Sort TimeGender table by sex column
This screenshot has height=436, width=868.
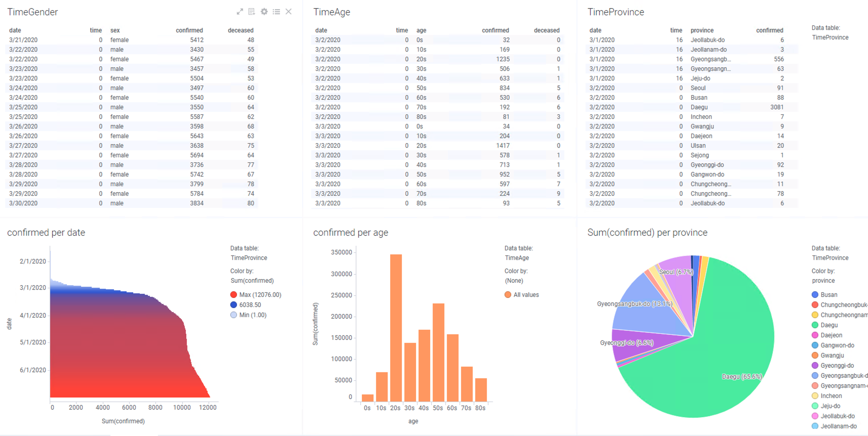point(115,30)
